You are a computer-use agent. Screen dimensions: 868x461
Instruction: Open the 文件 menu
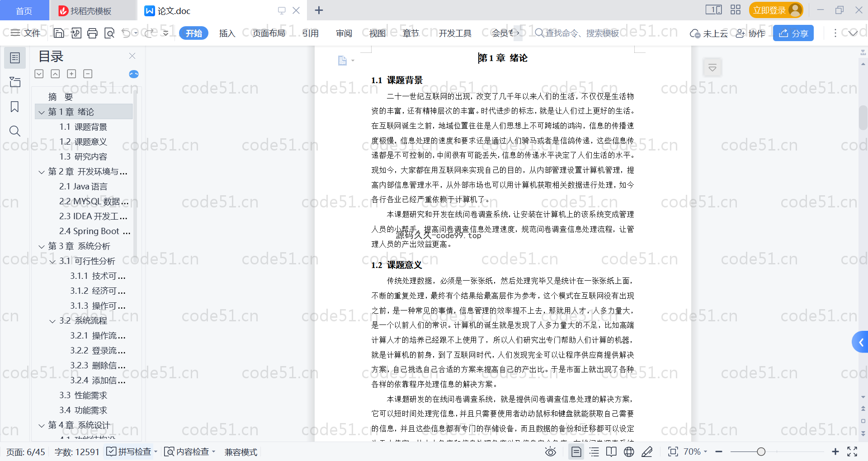(26, 33)
